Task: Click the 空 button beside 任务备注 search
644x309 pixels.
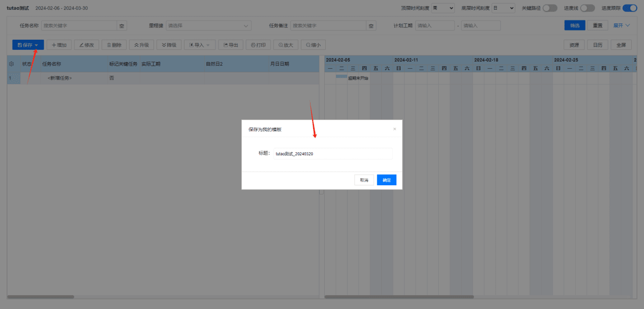Action: tap(372, 25)
